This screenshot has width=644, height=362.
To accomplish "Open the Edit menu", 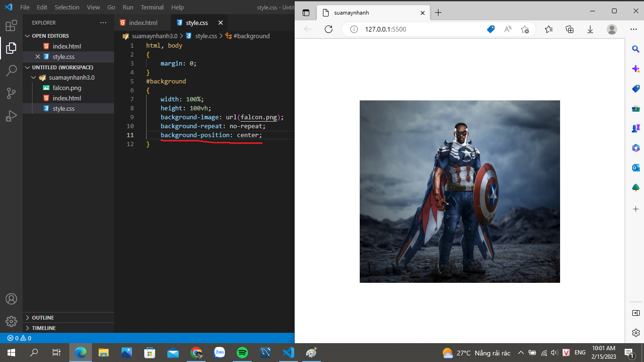I will pyautogui.click(x=42, y=8).
